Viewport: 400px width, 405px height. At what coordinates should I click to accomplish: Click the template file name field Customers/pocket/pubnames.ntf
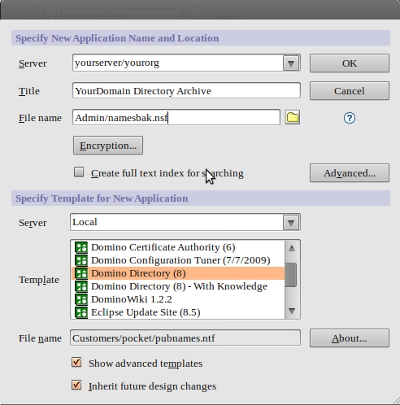185,338
